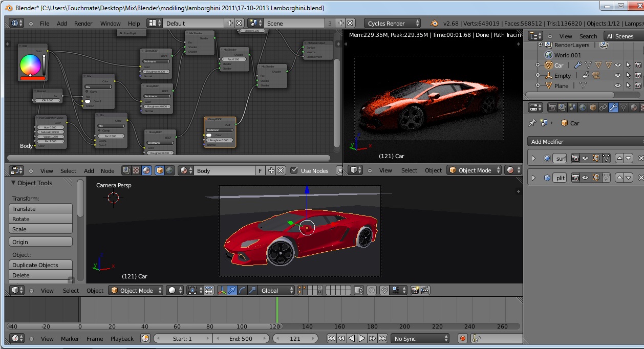Click the pin icon in Properties header
This screenshot has height=349, width=644.
(532, 123)
